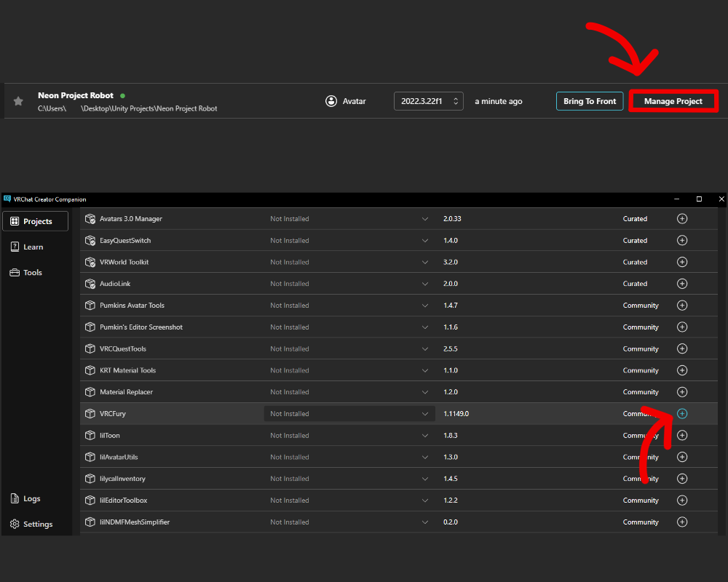Expand version dropdown for VRWorld Toolkit
This screenshot has width=728, height=582.
(x=425, y=262)
